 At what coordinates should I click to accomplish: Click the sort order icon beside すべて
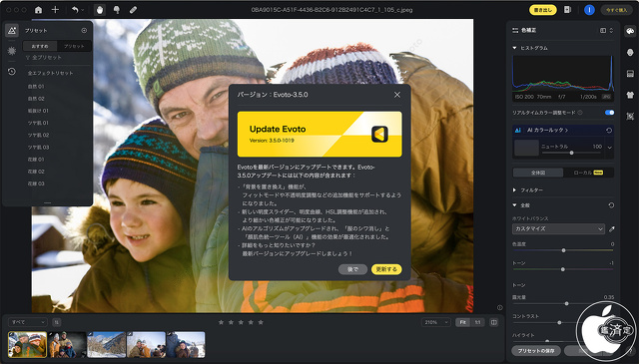[56, 322]
